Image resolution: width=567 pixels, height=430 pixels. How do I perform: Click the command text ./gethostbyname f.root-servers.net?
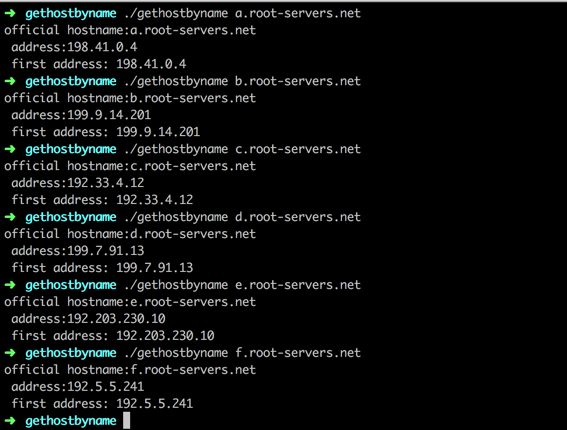(x=242, y=354)
